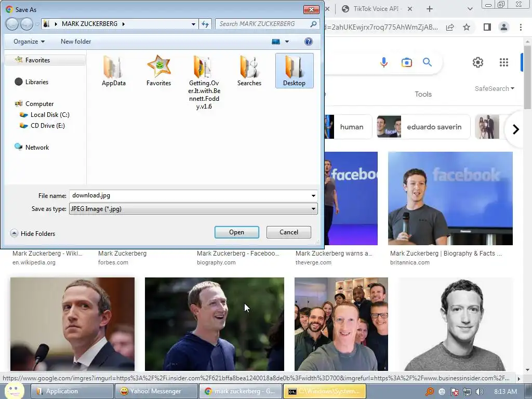
Task: Open the Organize dropdown menu
Action: pyautogui.click(x=29, y=42)
